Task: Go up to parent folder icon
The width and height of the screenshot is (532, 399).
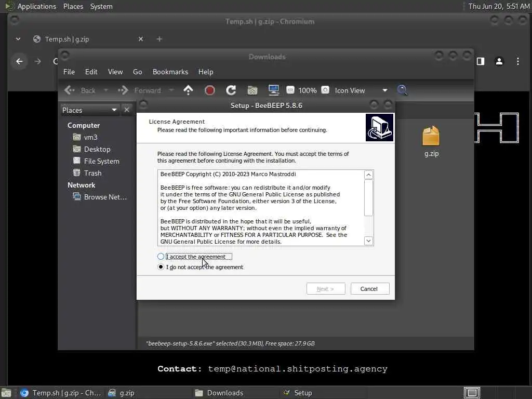Action: pyautogui.click(x=188, y=90)
